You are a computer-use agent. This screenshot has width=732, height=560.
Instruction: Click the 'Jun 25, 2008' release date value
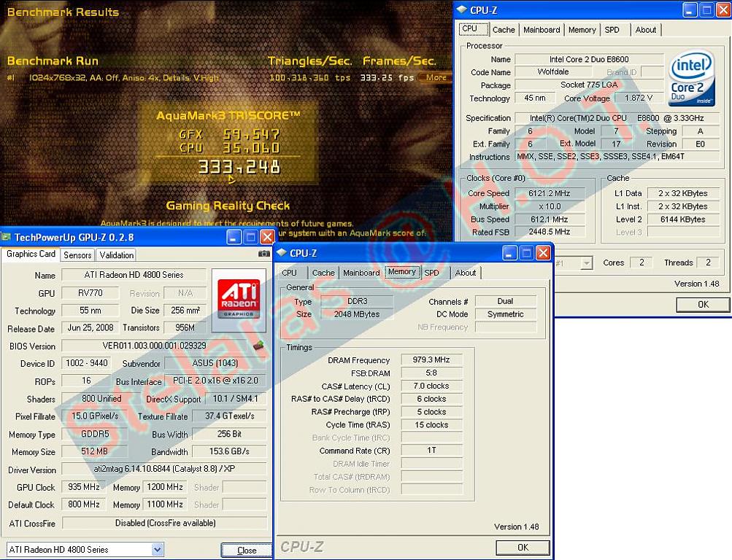(90, 328)
